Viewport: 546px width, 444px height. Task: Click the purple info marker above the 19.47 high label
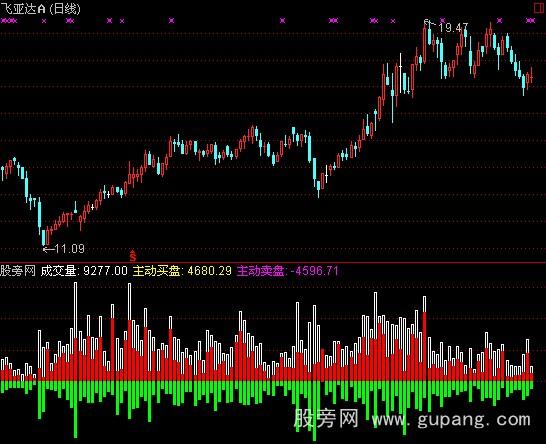tap(442, 20)
